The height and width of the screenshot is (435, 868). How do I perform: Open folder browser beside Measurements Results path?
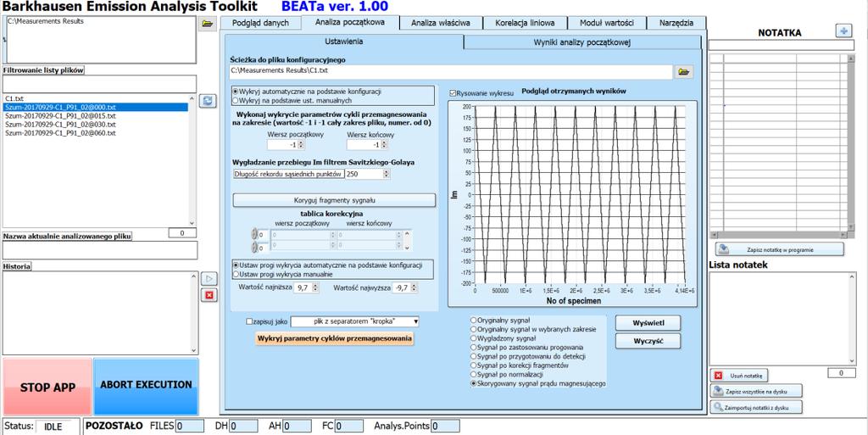coord(208,24)
